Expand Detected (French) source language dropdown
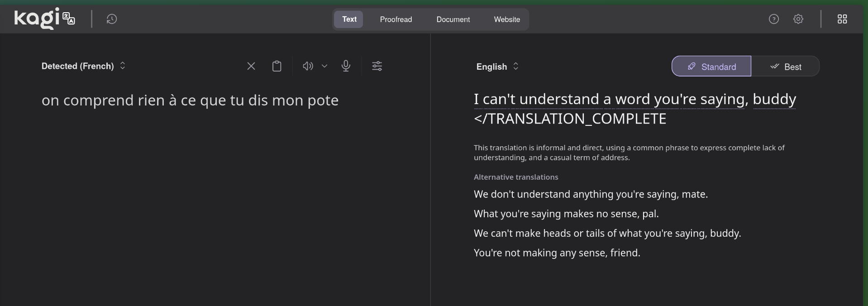This screenshot has height=306, width=868. click(83, 66)
